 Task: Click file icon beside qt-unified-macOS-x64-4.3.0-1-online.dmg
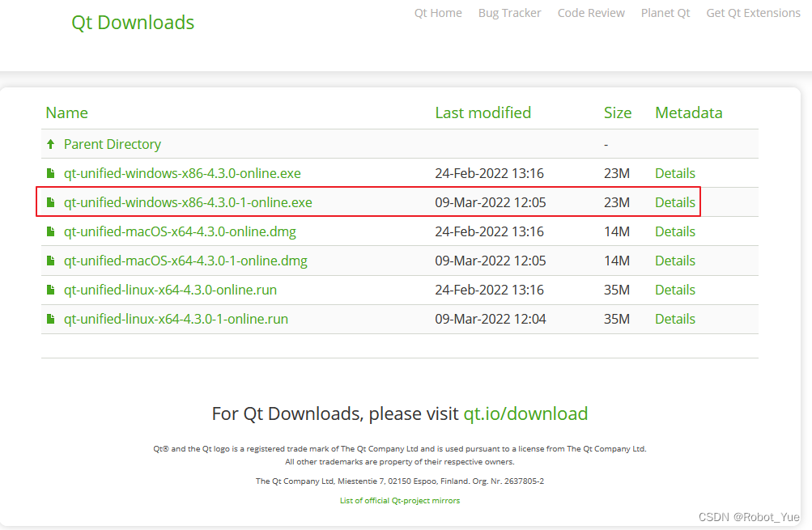[50, 261]
